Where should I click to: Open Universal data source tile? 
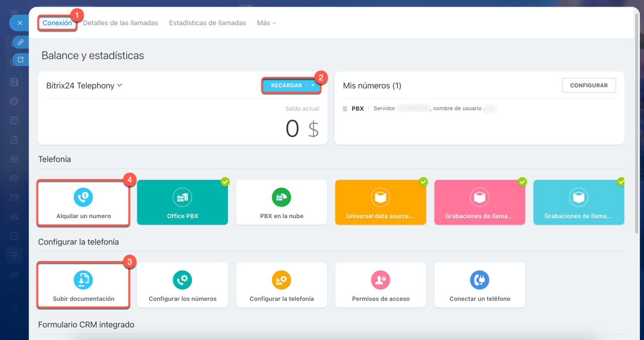point(380,202)
